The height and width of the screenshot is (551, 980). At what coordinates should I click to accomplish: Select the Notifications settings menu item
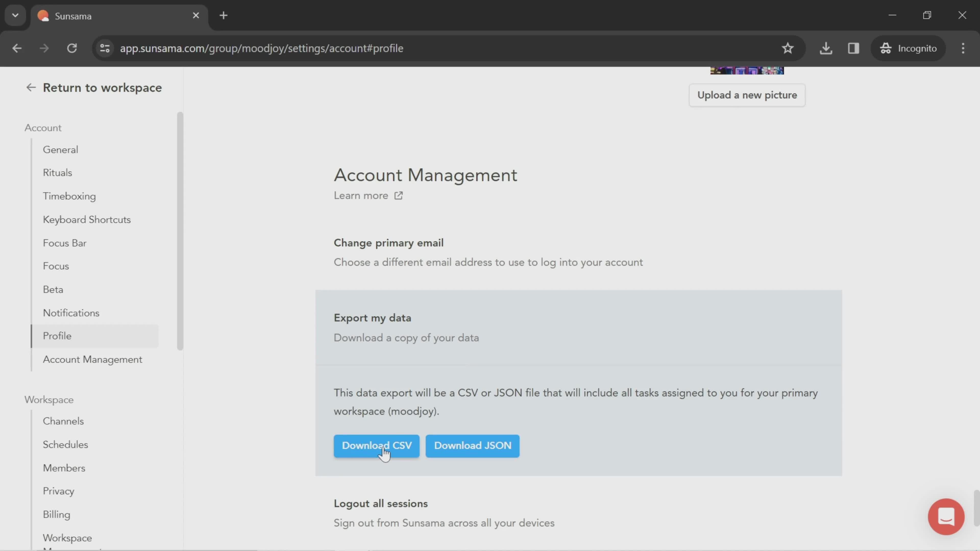[71, 312]
